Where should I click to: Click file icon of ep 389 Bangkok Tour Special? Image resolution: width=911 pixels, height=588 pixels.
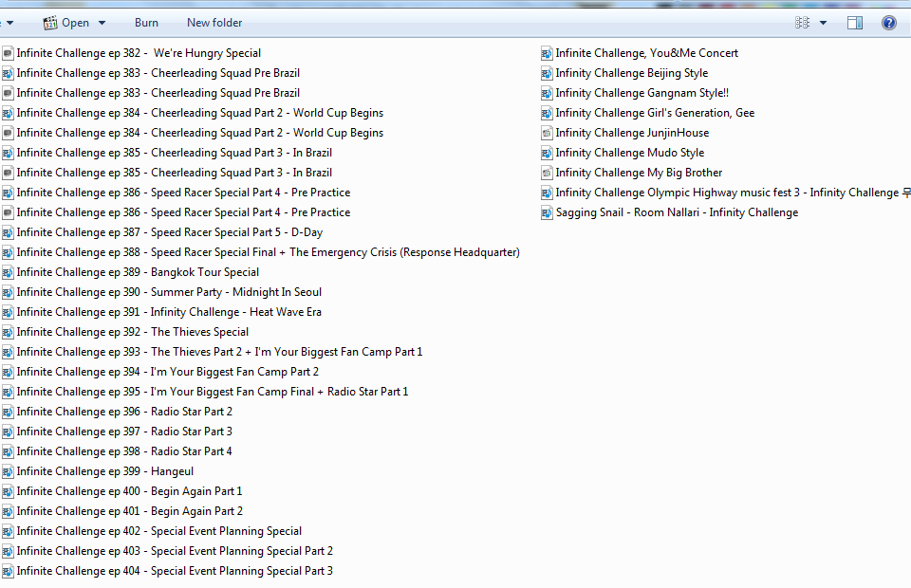(x=8, y=272)
